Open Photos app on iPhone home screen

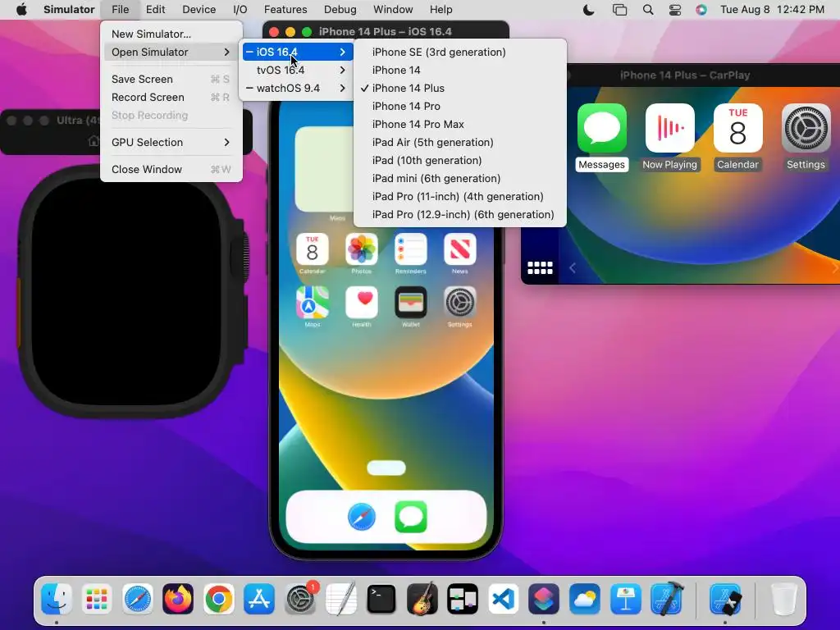point(362,249)
